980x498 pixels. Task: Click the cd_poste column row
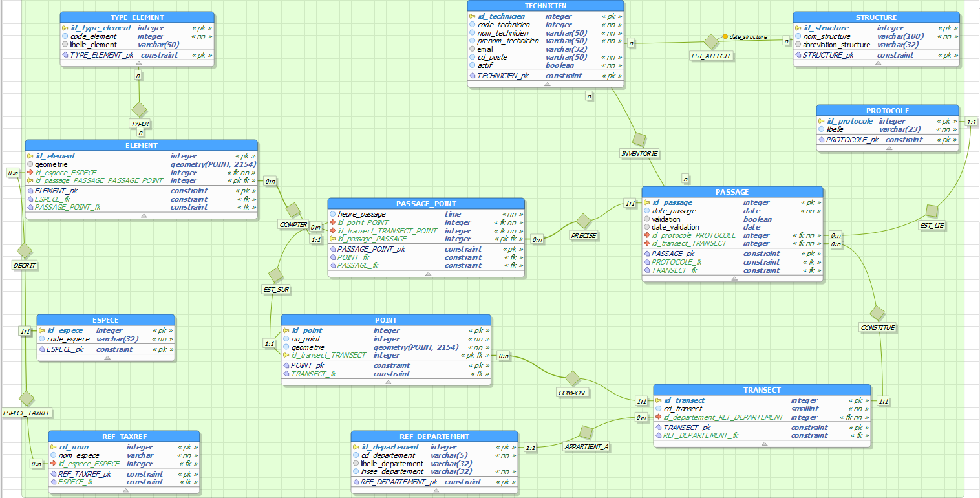coord(546,57)
